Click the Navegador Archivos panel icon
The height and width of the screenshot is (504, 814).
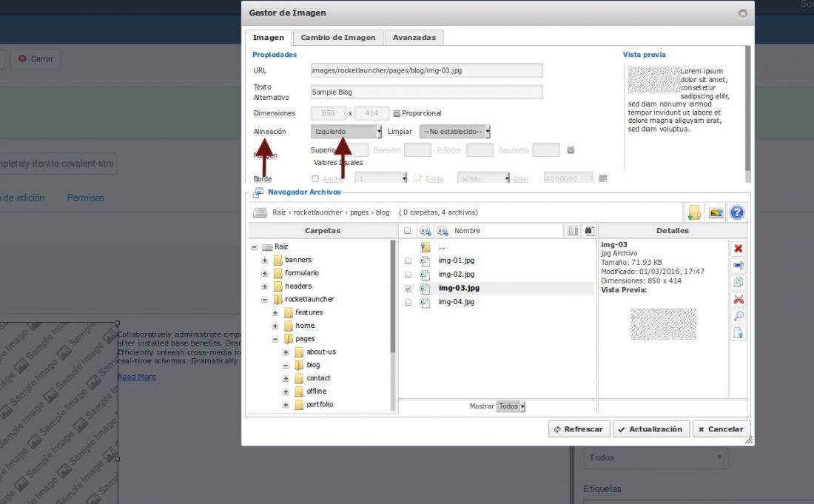tap(258, 192)
